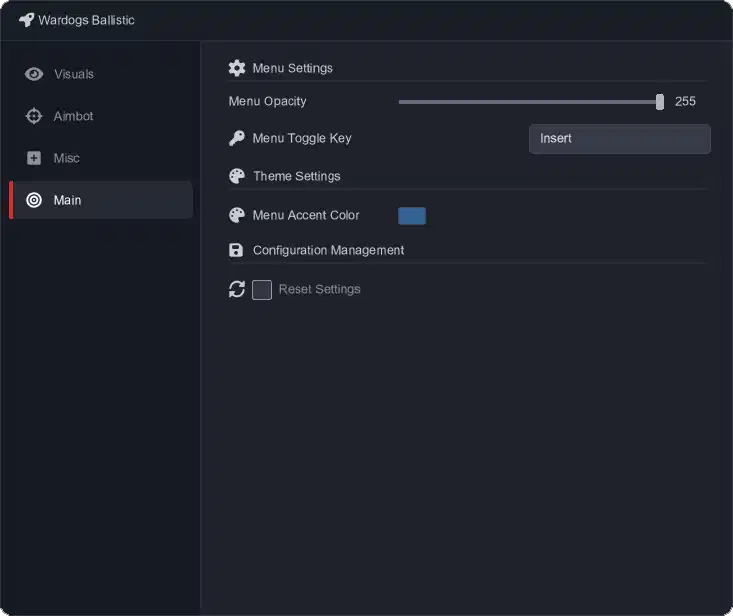The height and width of the screenshot is (616, 733).
Task: Click the floppy disk icon for Configuration Management
Action: pos(236,250)
